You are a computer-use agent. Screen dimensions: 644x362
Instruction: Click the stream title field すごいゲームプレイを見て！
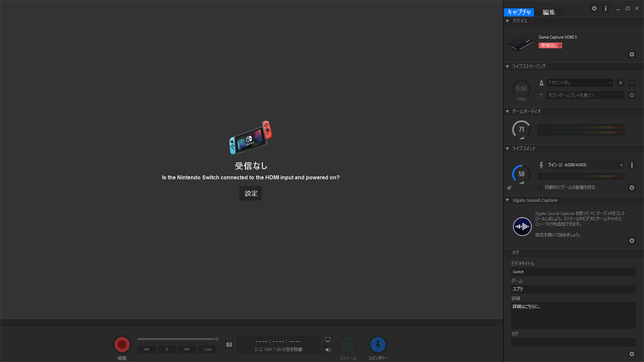point(585,95)
